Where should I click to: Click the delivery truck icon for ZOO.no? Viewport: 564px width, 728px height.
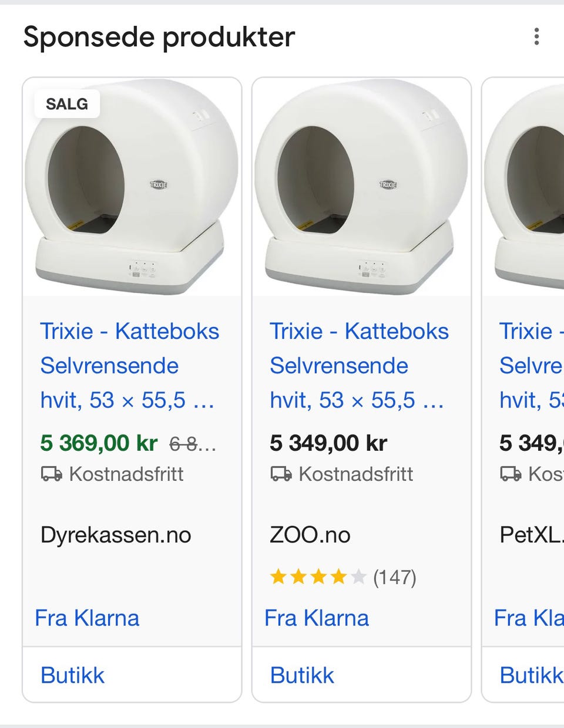click(281, 474)
